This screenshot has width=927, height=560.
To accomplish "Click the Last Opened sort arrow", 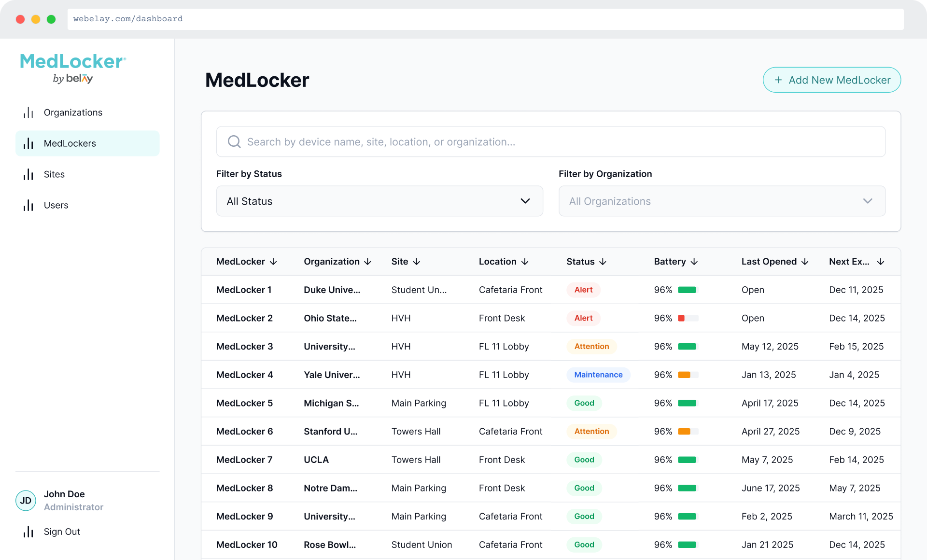I will coord(805,262).
